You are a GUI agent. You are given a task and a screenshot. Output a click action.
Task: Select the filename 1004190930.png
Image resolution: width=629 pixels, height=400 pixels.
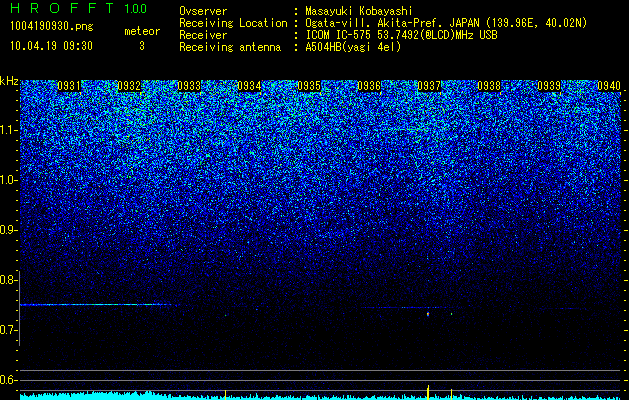[52, 26]
